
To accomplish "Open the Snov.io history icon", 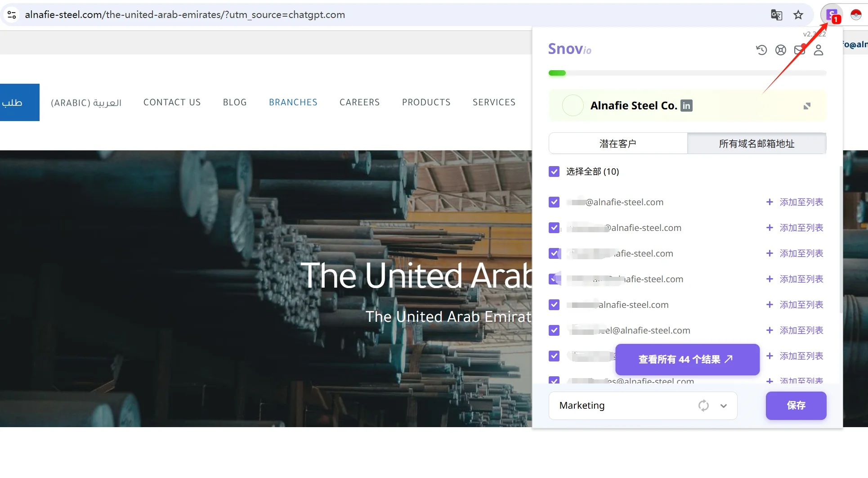I will (x=761, y=50).
